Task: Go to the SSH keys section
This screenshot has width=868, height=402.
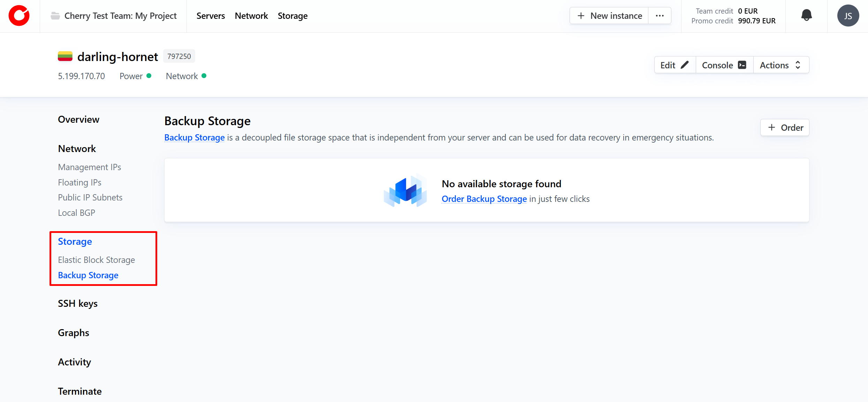Action: 78,303
